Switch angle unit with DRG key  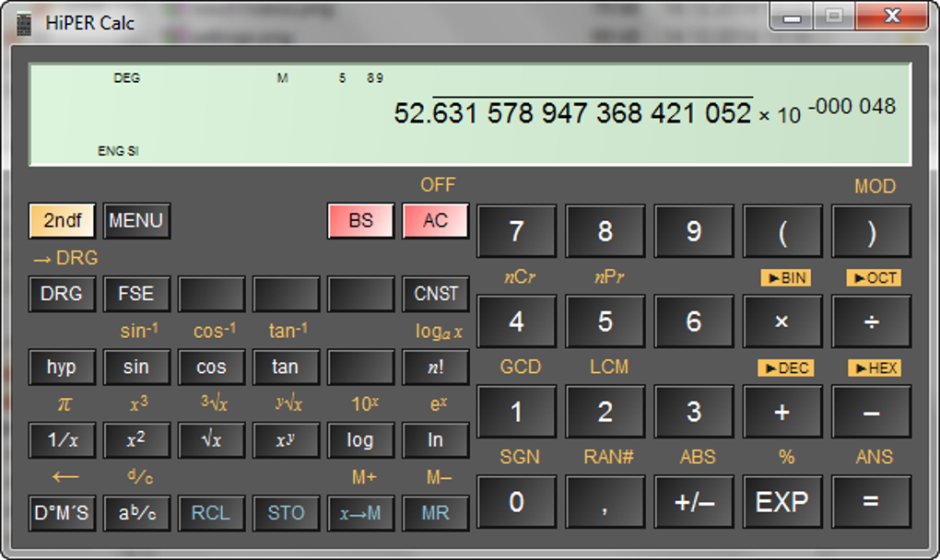click(x=62, y=294)
